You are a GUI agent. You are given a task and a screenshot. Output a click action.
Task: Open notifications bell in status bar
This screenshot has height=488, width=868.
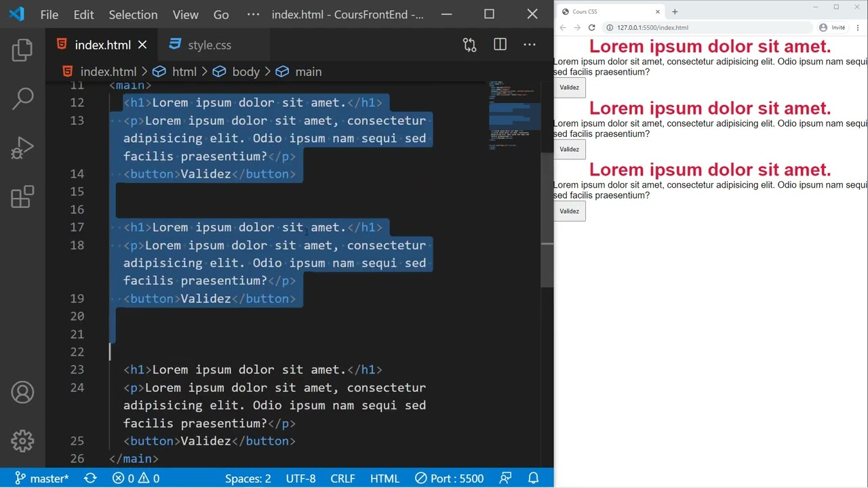[534, 479]
